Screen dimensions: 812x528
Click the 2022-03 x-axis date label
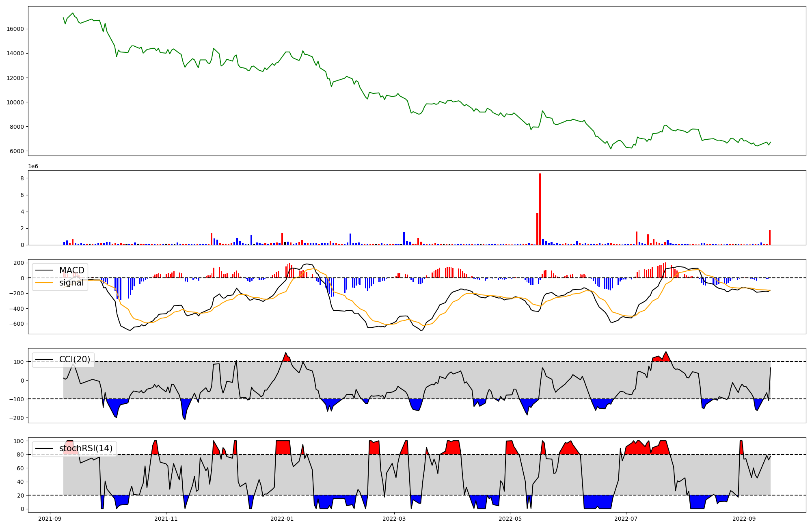click(394, 519)
